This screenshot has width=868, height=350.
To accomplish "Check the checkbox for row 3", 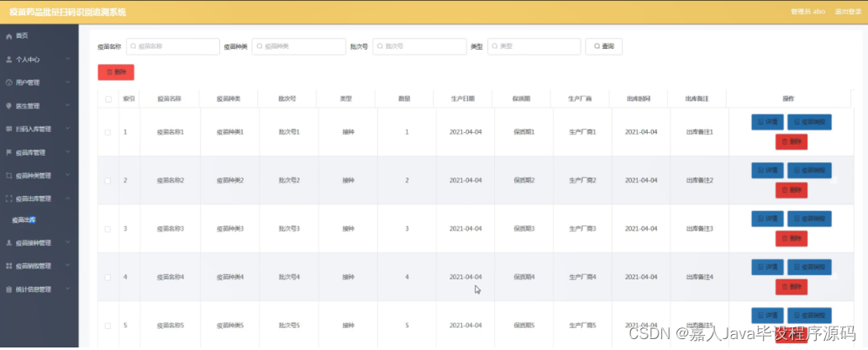I will click(x=108, y=229).
